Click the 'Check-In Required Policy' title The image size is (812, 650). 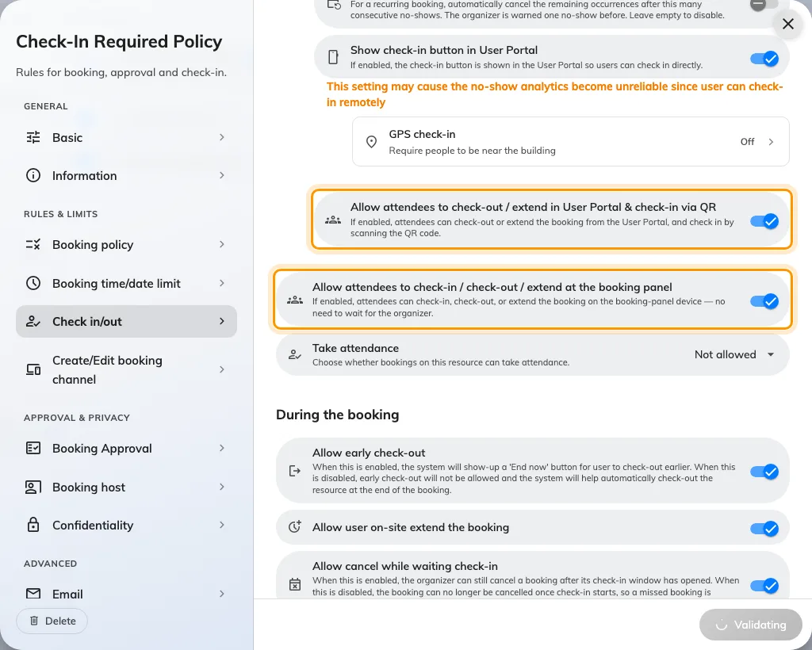point(119,41)
